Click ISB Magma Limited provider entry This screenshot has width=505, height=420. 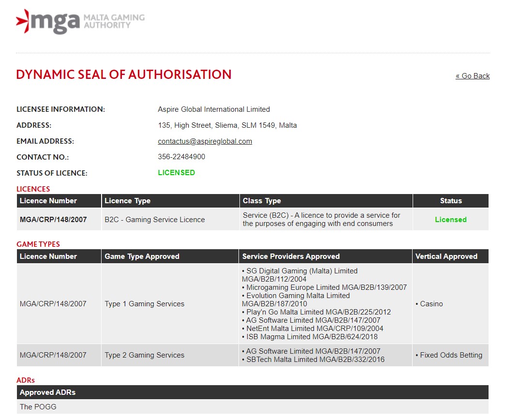310,337
